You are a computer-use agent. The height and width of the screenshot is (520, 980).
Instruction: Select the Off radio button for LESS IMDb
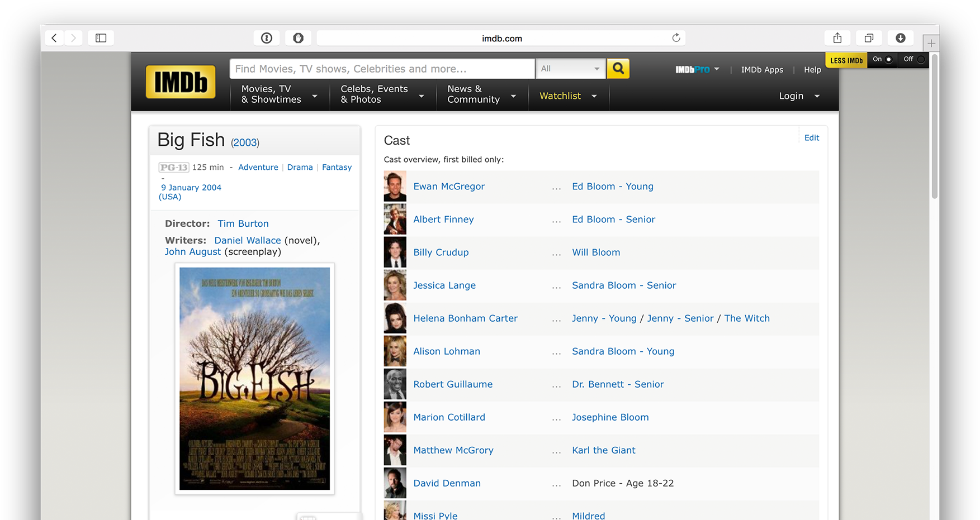pos(919,59)
